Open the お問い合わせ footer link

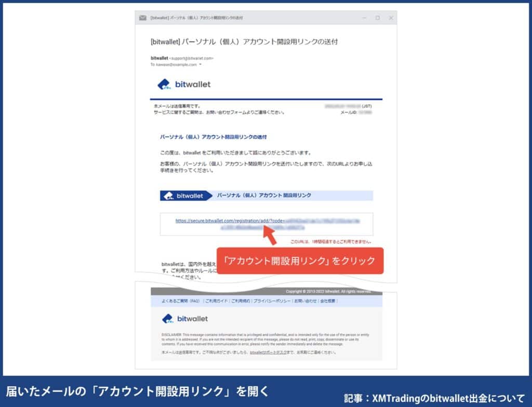(x=305, y=301)
